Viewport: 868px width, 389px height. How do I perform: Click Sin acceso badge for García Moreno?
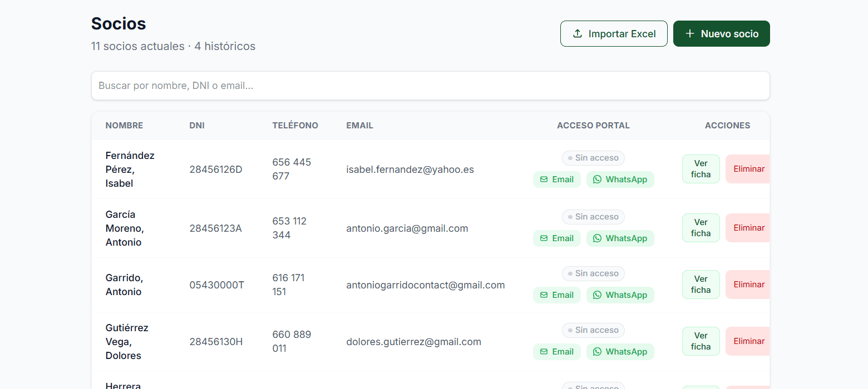[x=593, y=217]
